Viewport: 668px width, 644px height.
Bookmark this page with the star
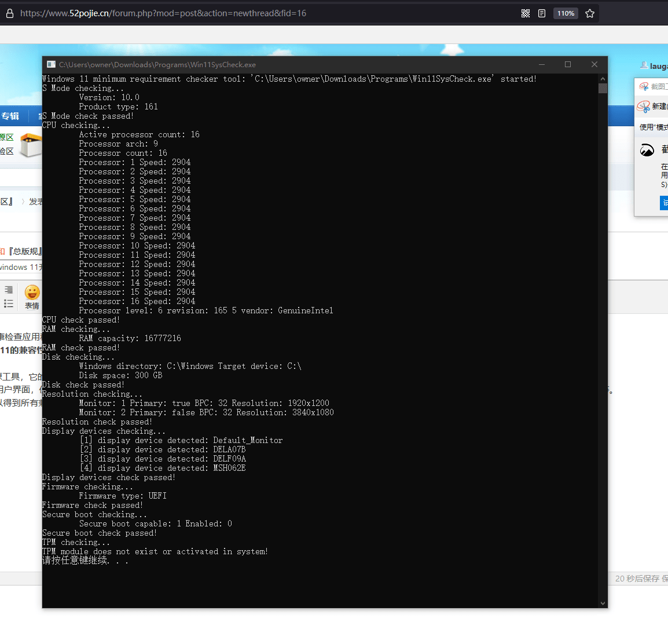click(590, 14)
